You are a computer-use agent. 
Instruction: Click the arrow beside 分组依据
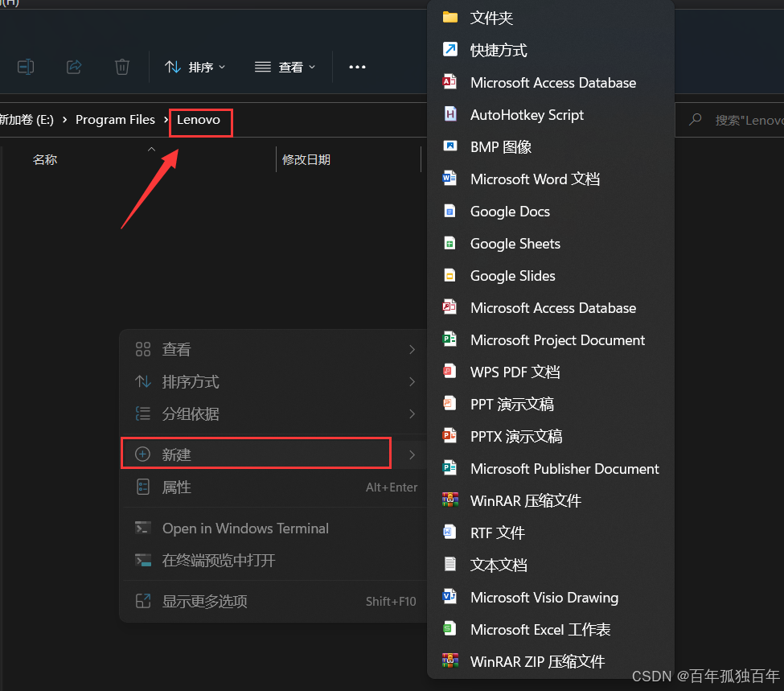(412, 413)
